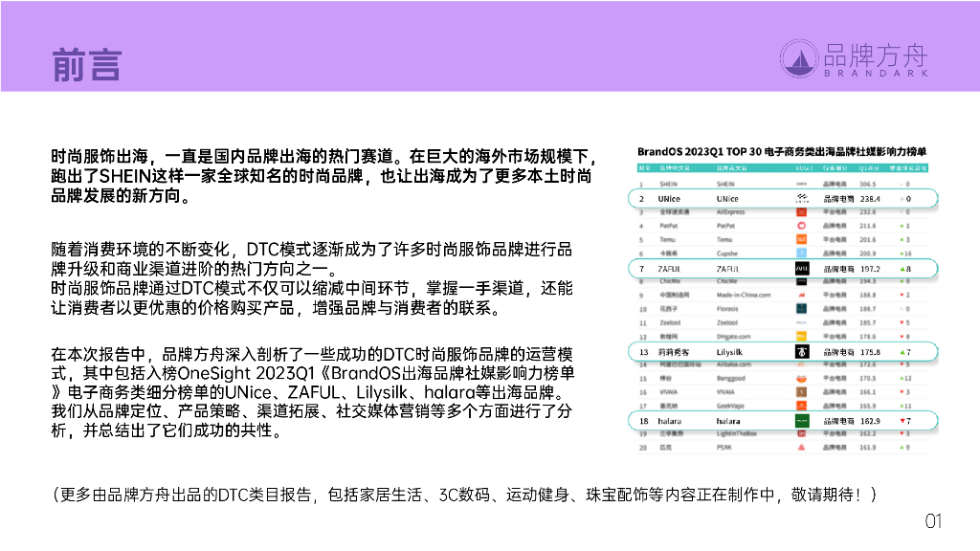Click the Florasis dark teal logo
980x551 pixels.
pos(801,309)
